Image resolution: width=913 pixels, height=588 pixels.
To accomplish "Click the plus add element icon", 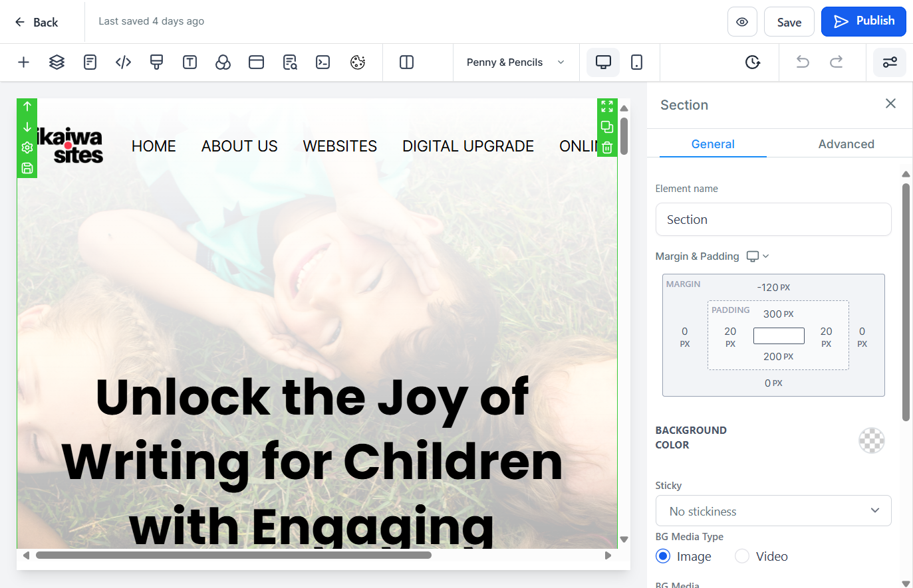I will point(23,62).
